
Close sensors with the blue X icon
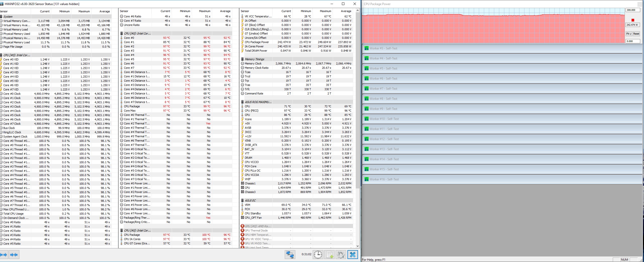point(353,255)
